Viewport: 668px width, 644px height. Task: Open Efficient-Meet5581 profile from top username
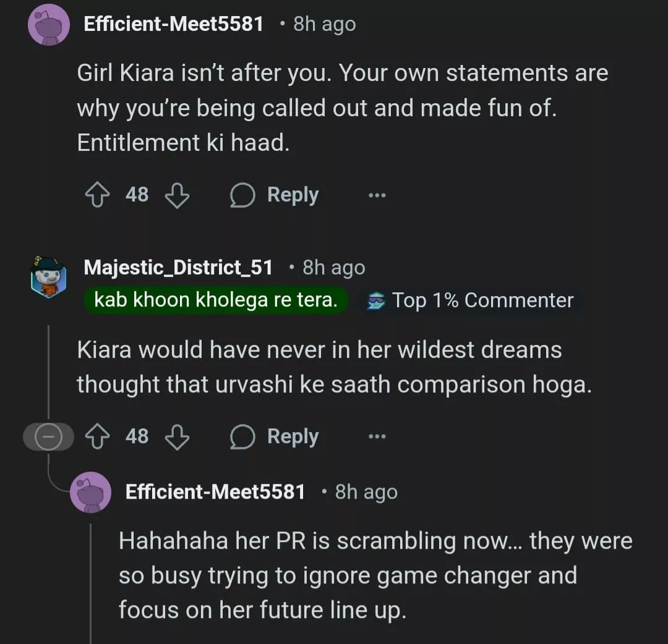click(x=173, y=24)
